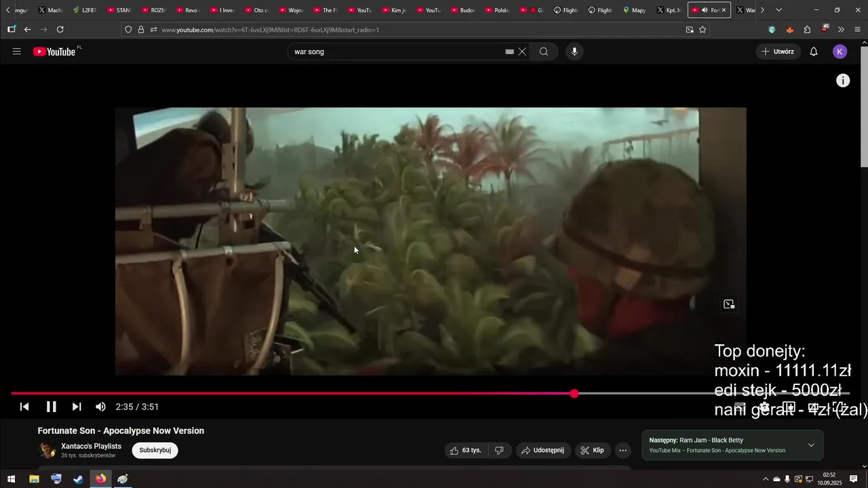Screen dimensions: 868x488
Task: Click the magnifier search button
Action: coord(544,52)
